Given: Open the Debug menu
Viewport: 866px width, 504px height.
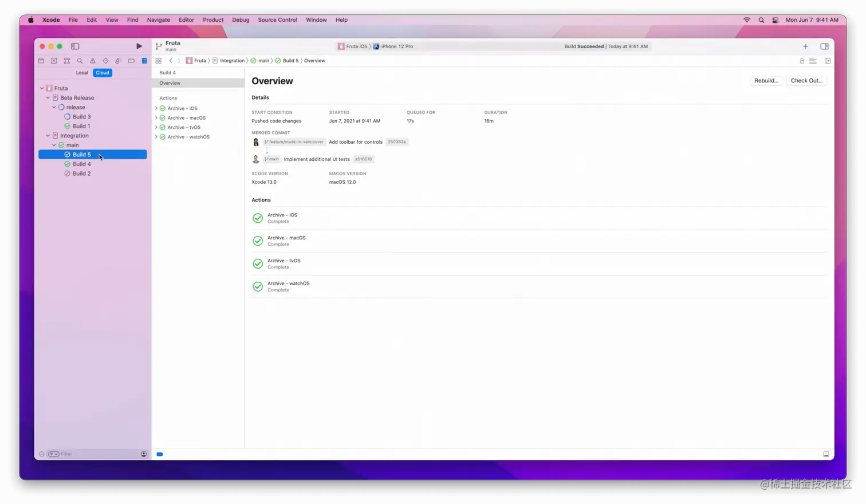Looking at the screenshot, I should click(x=241, y=20).
